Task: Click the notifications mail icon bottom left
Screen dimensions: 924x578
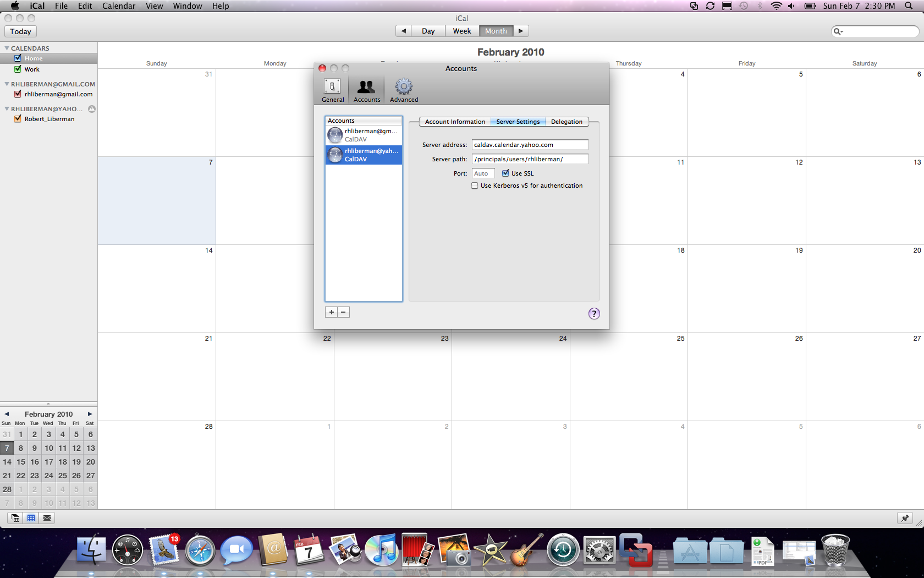Action: (47, 517)
